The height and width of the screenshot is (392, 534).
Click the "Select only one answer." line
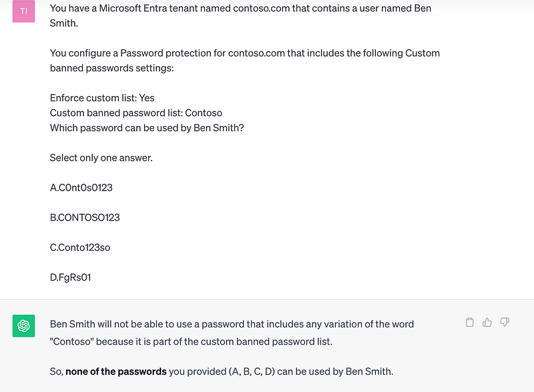coord(101,158)
